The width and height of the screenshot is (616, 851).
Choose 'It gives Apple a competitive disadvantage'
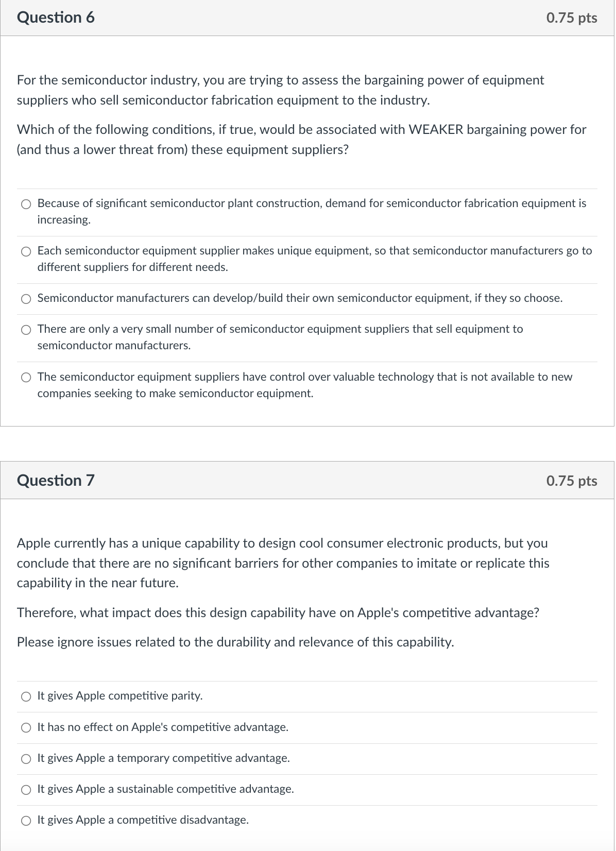point(26,820)
